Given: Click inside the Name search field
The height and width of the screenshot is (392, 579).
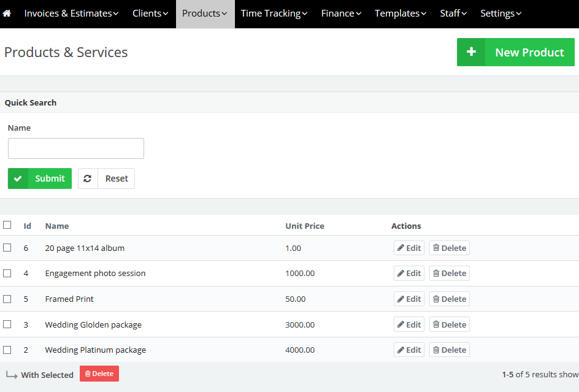Looking at the screenshot, I should click(x=75, y=148).
